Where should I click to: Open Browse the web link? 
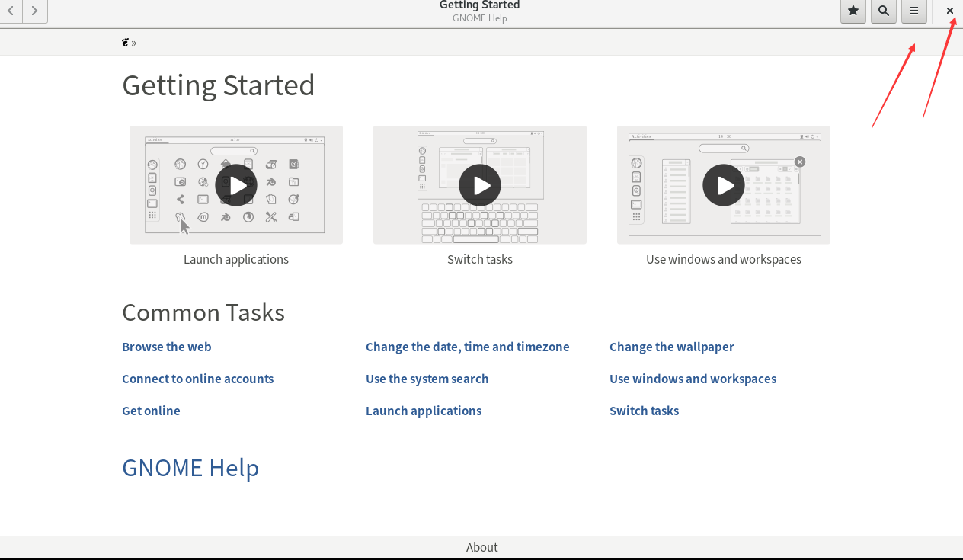[167, 347]
